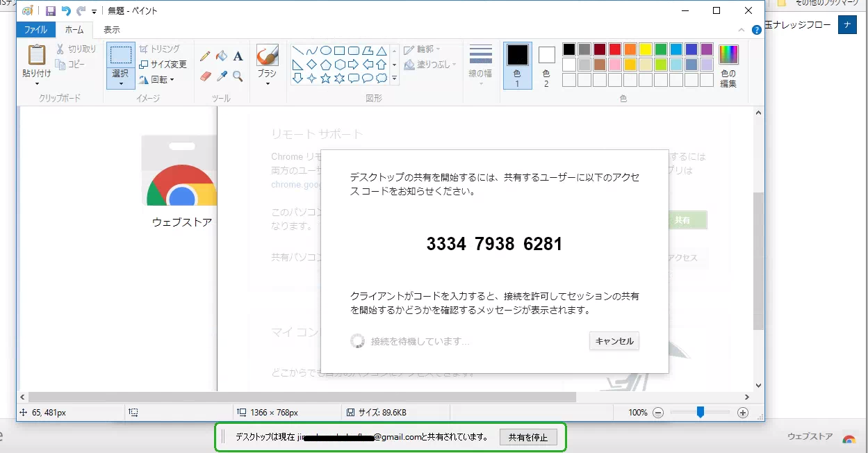
Task: Click the Stop sharing (共有を停止) button
Action: 528,437
